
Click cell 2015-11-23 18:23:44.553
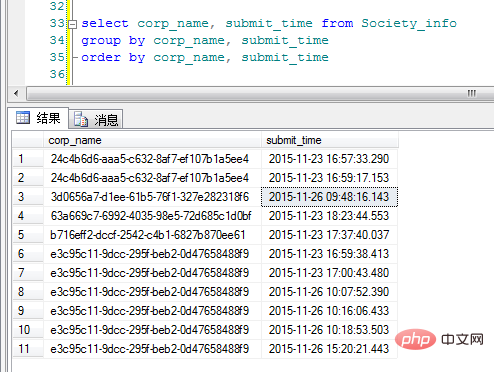tap(330, 216)
